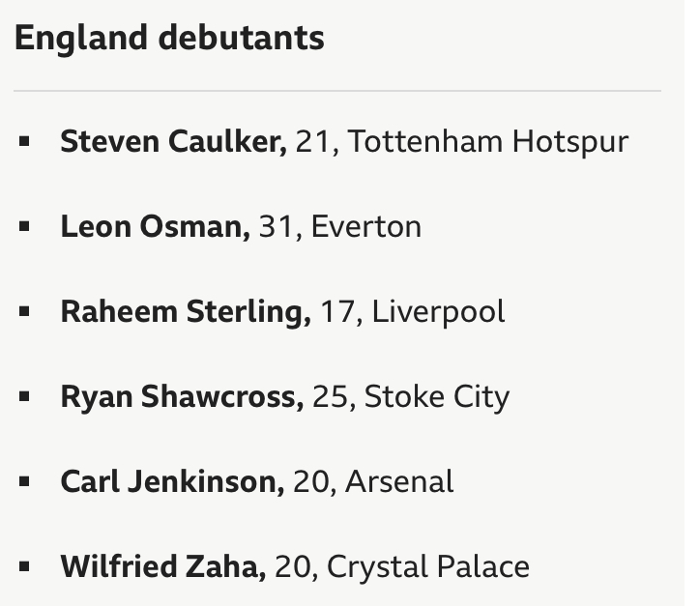Screen dimensions: 700x606
Task: Click the Arsenal club text
Action: (399, 481)
